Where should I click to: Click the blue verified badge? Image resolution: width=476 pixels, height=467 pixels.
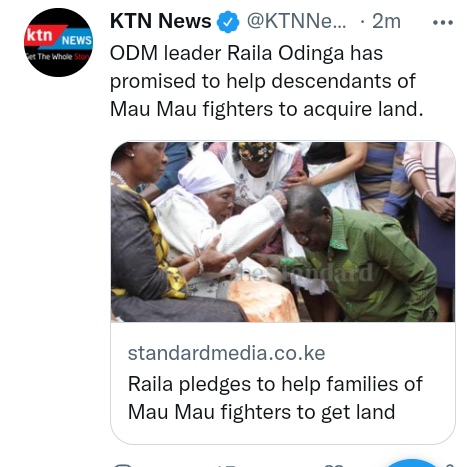point(228,22)
